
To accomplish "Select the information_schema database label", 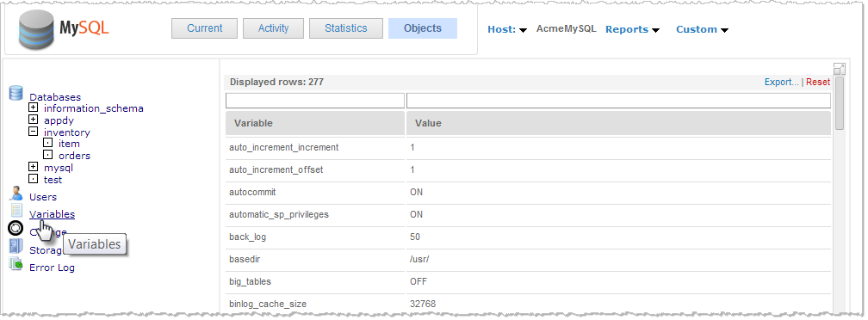I will pyautogui.click(x=94, y=108).
